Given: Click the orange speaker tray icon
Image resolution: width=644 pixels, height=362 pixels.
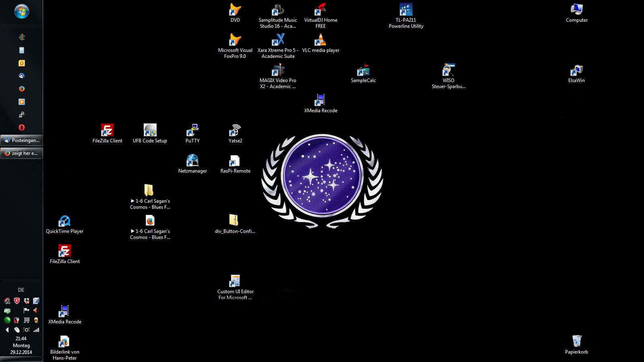Looking at the screenshot, I should (36, 310).
